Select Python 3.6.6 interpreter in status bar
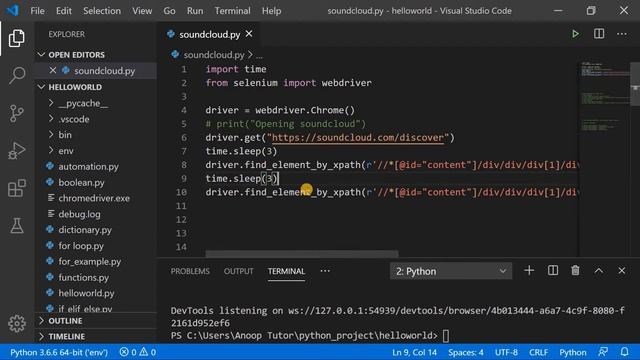 (x=59, y=352)
